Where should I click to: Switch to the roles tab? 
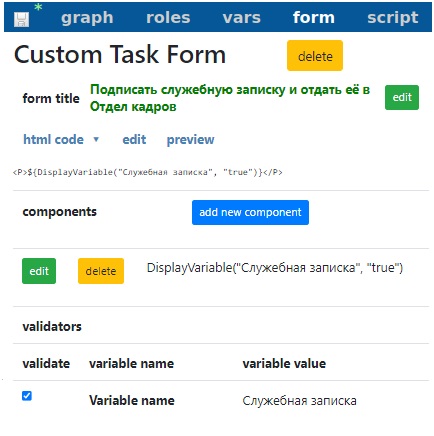click(168, 17)
